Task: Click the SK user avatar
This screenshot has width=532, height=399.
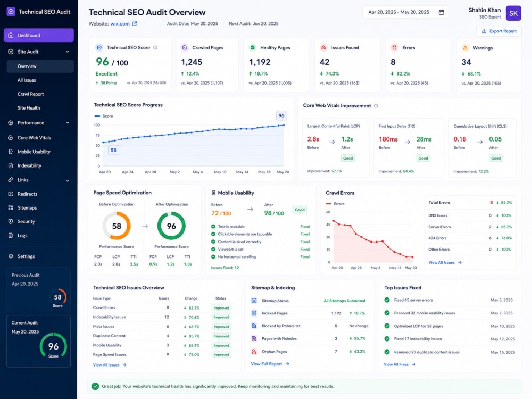Action: (x=513, y=13)
